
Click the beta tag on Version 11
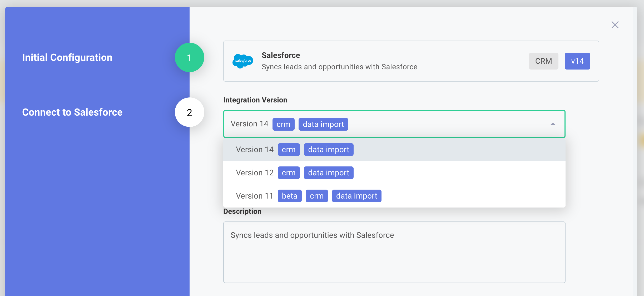[x=289, y=196]
